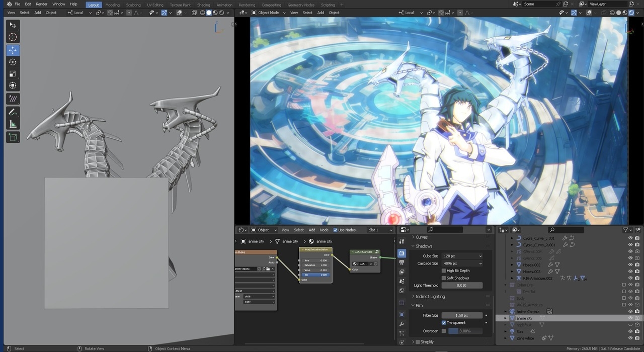This screenshot has height=352, width=644.
Task: Enable High Bit Depth checkbox
Action: point(444,271)
